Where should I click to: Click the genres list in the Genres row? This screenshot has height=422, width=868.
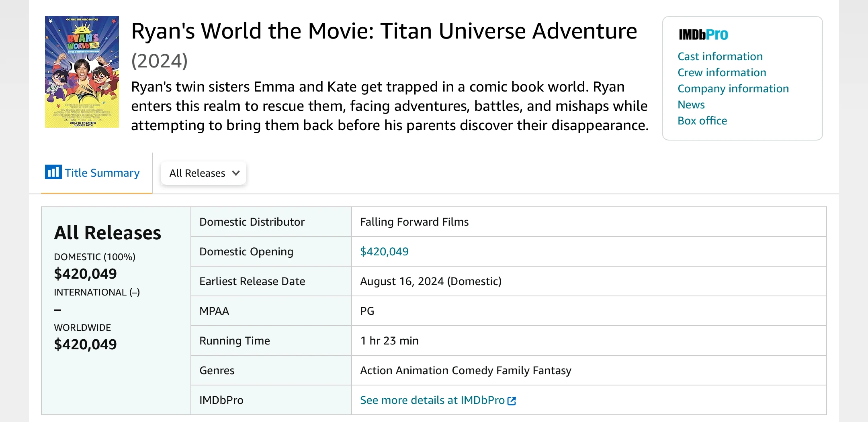coord(465,371)
